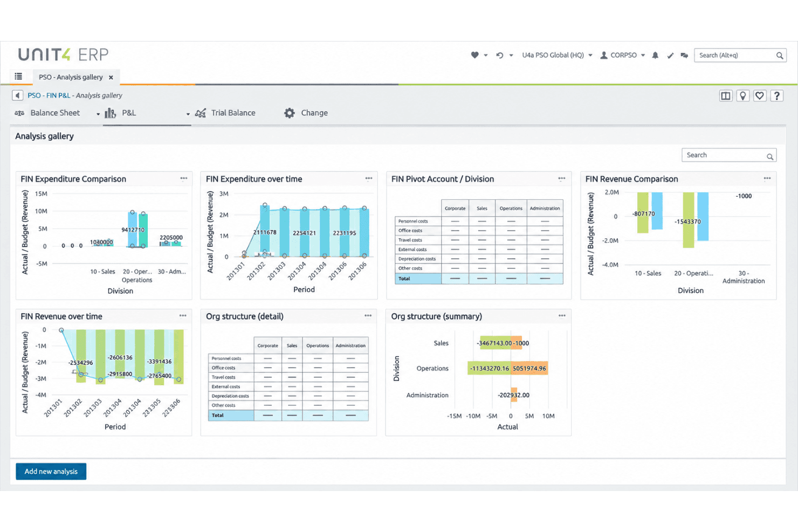
Task: Open the Balance Sheet menu item
Action: coord(47,113)
